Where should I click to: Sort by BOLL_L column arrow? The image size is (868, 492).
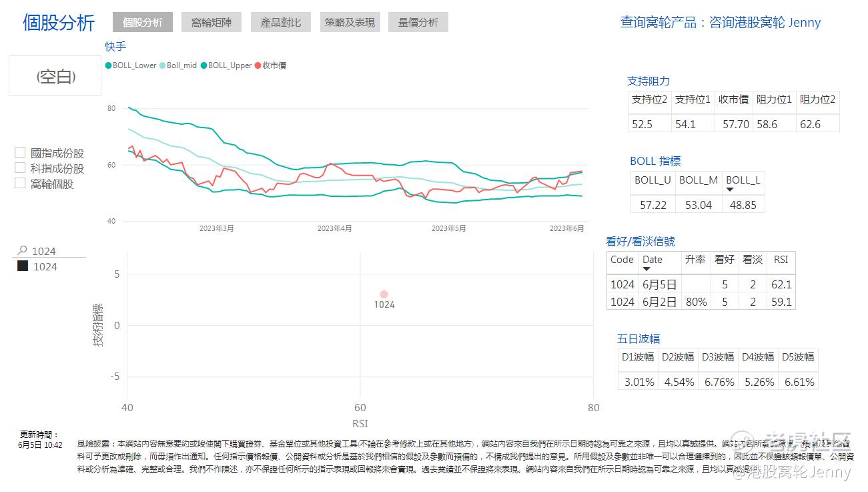[730, 189]
